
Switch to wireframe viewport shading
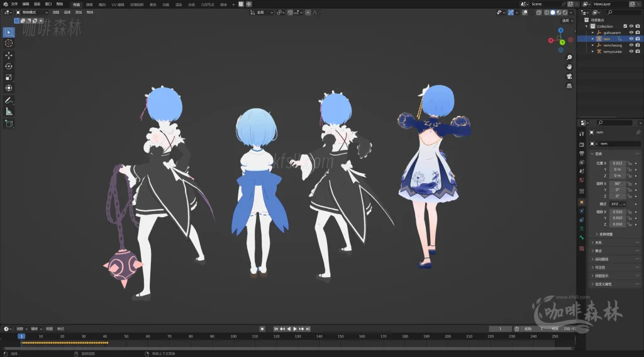pos(547,13)
